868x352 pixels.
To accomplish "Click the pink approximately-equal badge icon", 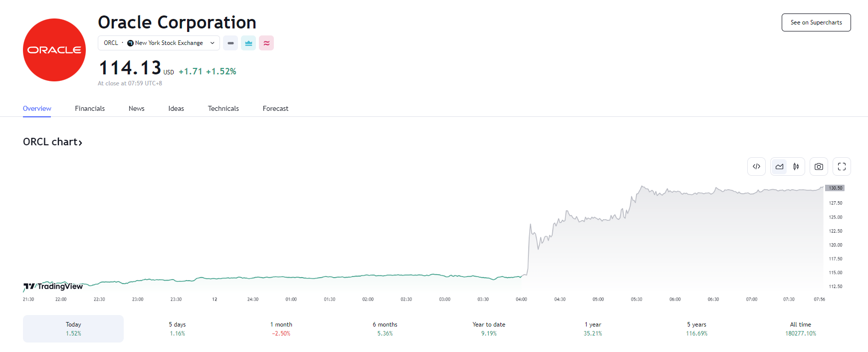I will click(266, 43).
